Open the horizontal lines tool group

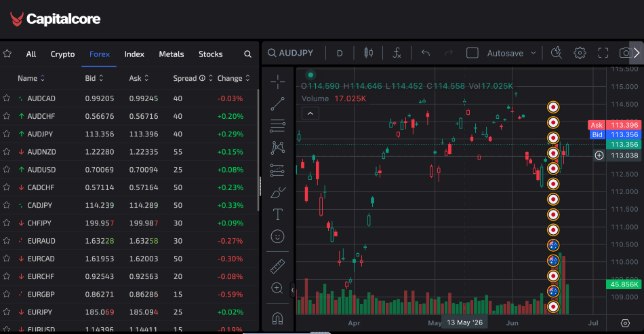pos(278,126)
